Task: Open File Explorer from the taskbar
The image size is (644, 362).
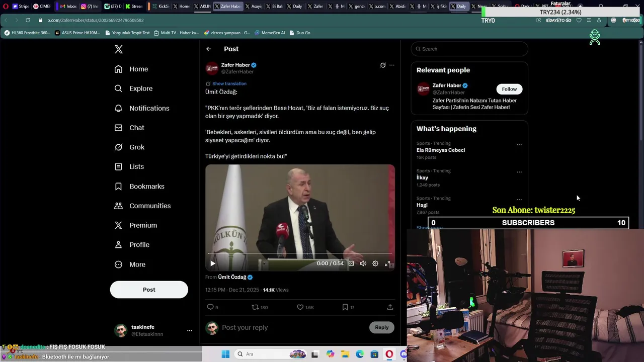Action: pyautogui.click(x=345, y=354)
